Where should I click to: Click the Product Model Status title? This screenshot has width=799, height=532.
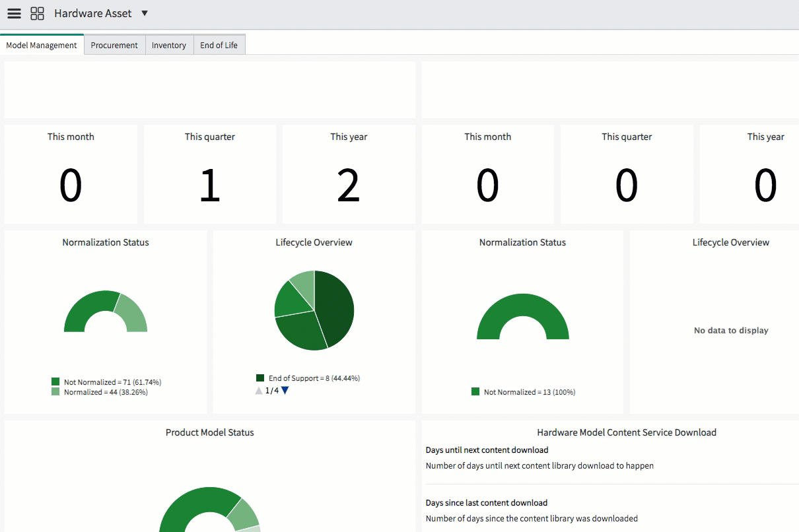(210, 432)
